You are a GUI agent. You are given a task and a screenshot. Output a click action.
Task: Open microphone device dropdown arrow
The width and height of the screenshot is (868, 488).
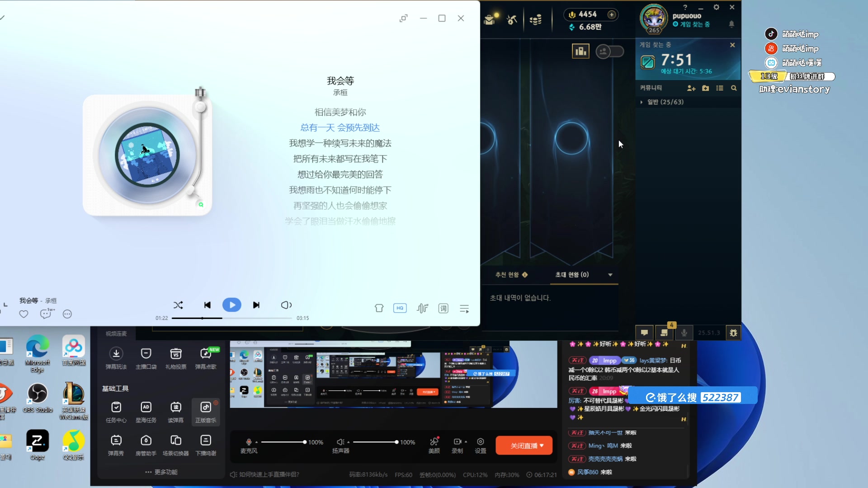click(x=256, y=442)
